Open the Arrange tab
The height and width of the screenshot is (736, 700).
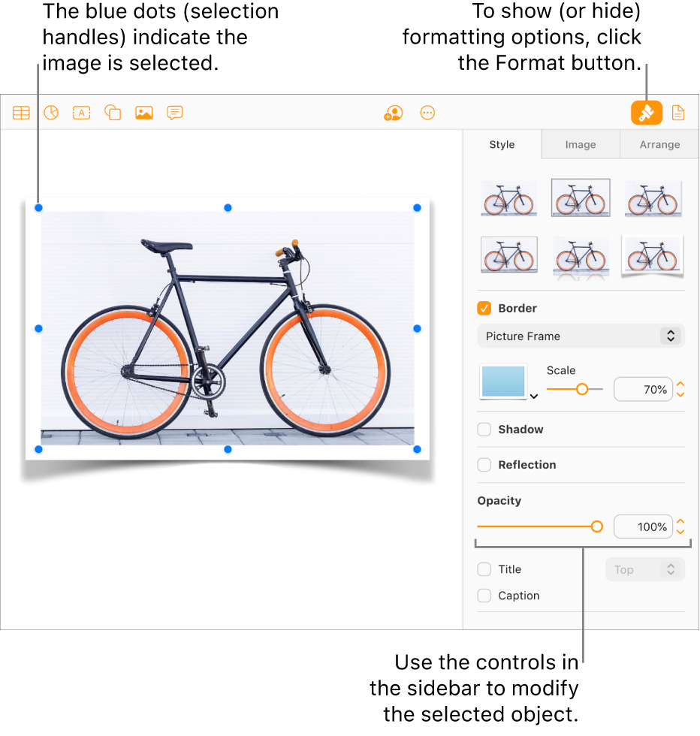(659, 144)
